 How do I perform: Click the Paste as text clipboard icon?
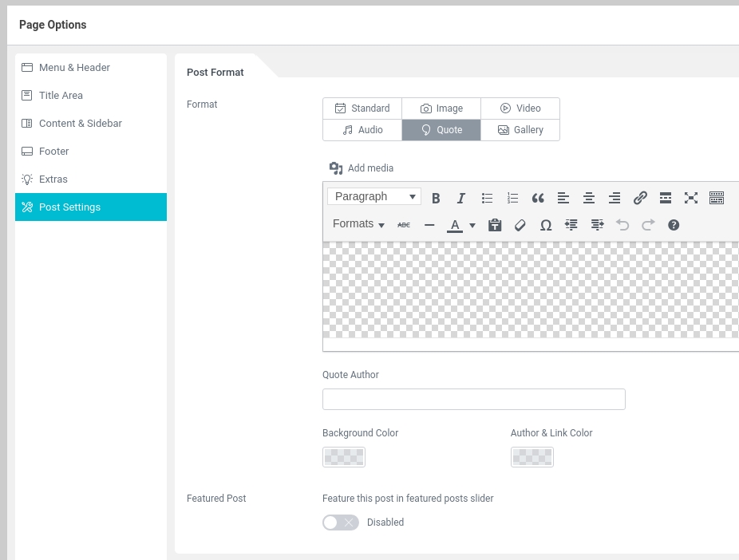pyautogui.click(x=495, y=225)
